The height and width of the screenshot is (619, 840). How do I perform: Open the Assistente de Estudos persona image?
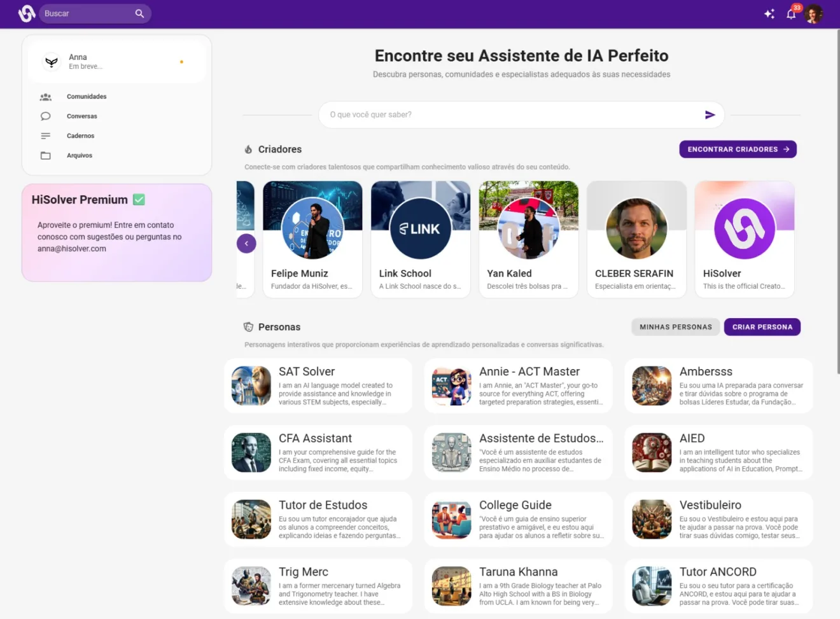click(452, 453)
